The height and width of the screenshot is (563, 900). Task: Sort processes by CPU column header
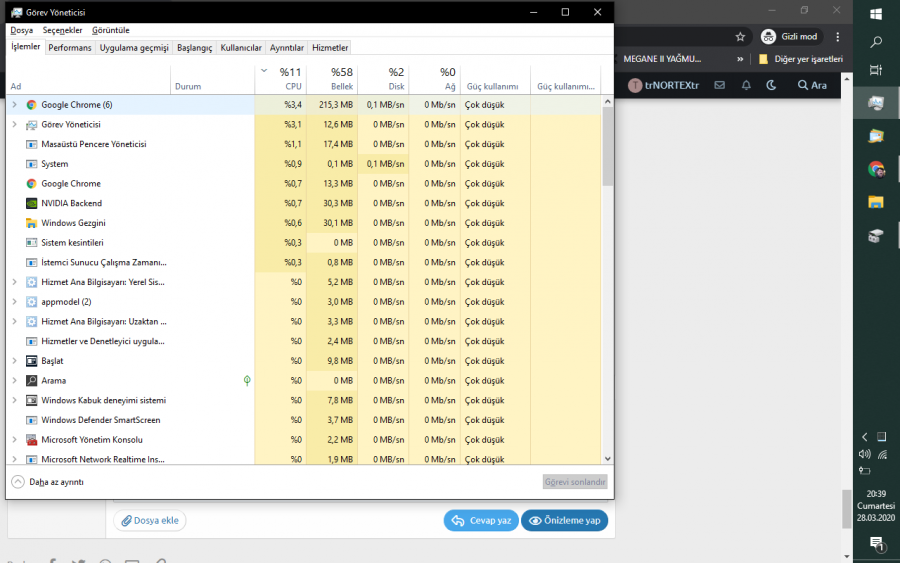pyautogui.click(x=281, y=79)
